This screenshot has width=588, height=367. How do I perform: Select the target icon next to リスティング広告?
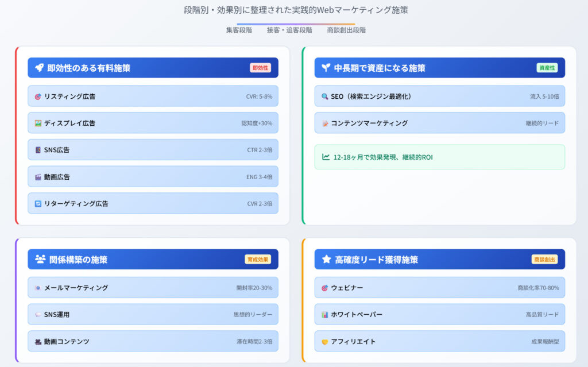tap(38, 96)
